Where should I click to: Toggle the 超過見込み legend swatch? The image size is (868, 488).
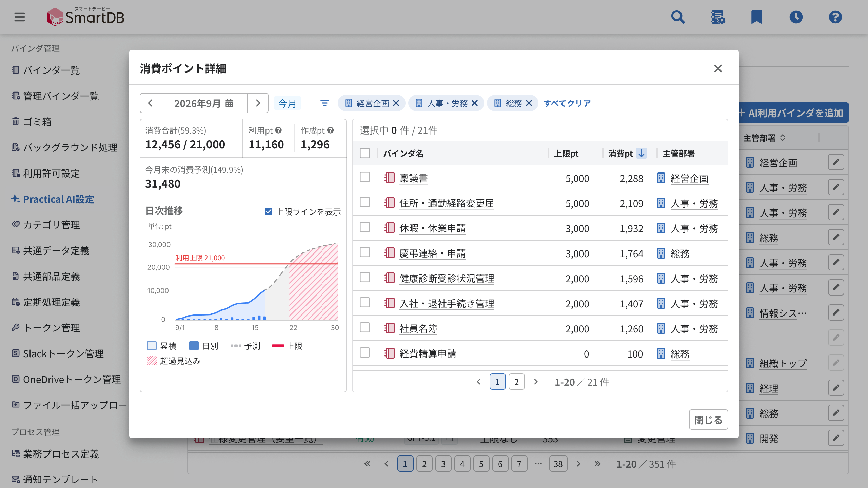click(152, 361)
